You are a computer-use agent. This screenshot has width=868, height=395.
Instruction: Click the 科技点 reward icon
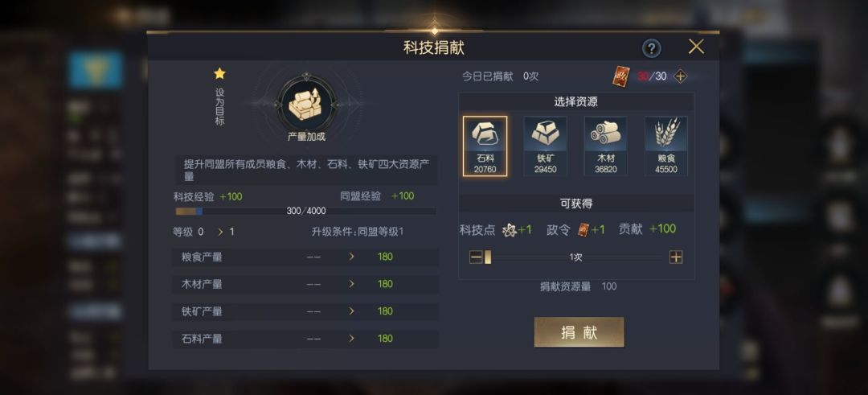click(510, 229)
